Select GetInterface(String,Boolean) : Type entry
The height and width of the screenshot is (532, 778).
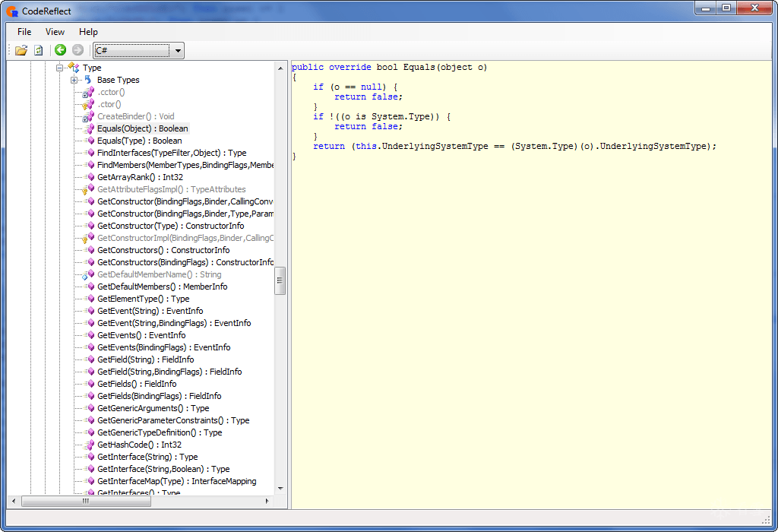click(163, 469)
